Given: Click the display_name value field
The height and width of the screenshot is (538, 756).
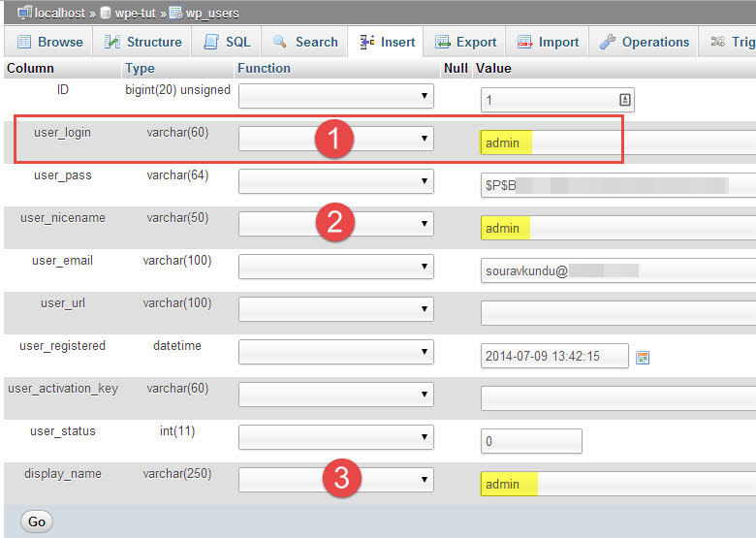Looking at the screenshot, I should (x=618, y=484).
